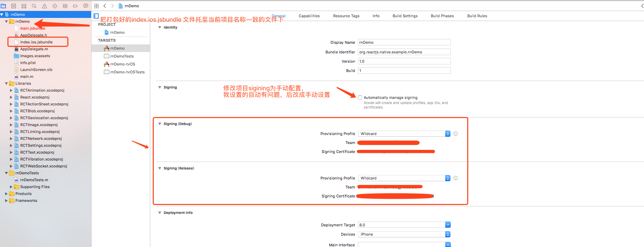644x247 pixels.
Task: Open Info.plist in the navigator
Action: [x=28, y=63]
